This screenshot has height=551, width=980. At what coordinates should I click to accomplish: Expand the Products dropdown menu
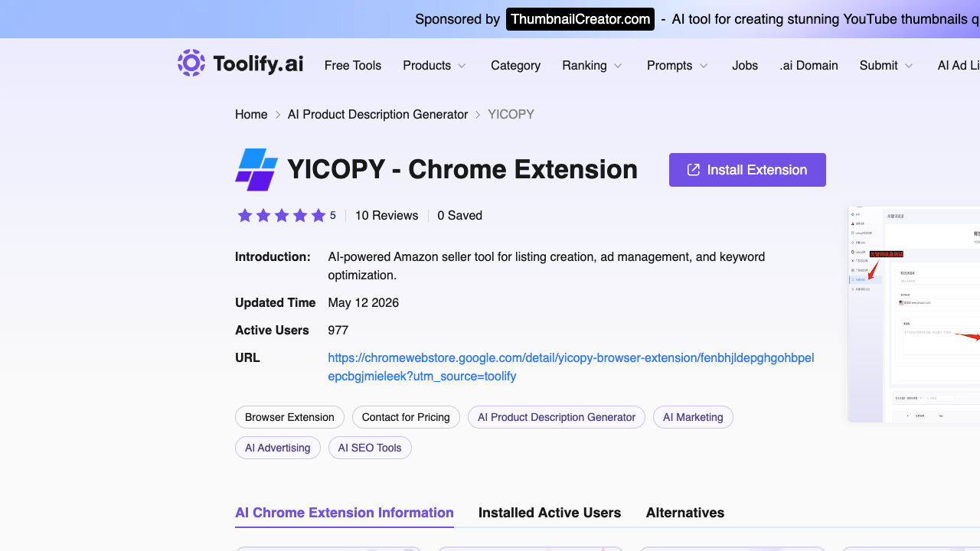coord(434,66)
